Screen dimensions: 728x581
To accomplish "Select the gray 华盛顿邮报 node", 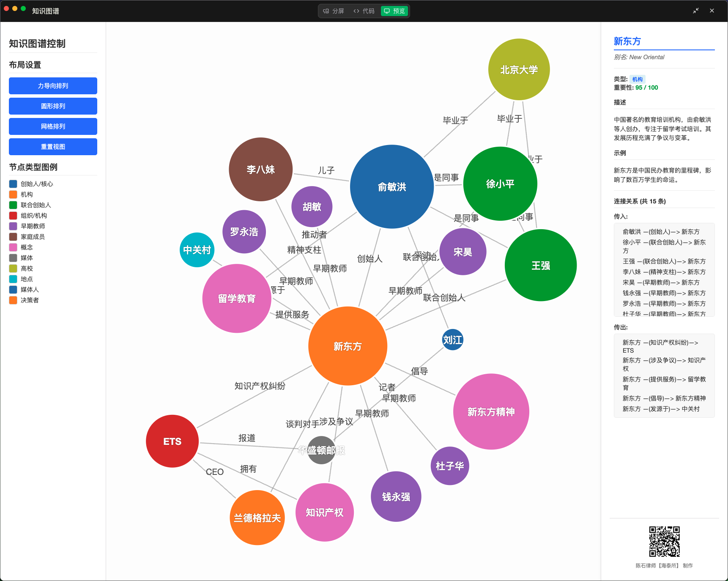I will [322, 450].
